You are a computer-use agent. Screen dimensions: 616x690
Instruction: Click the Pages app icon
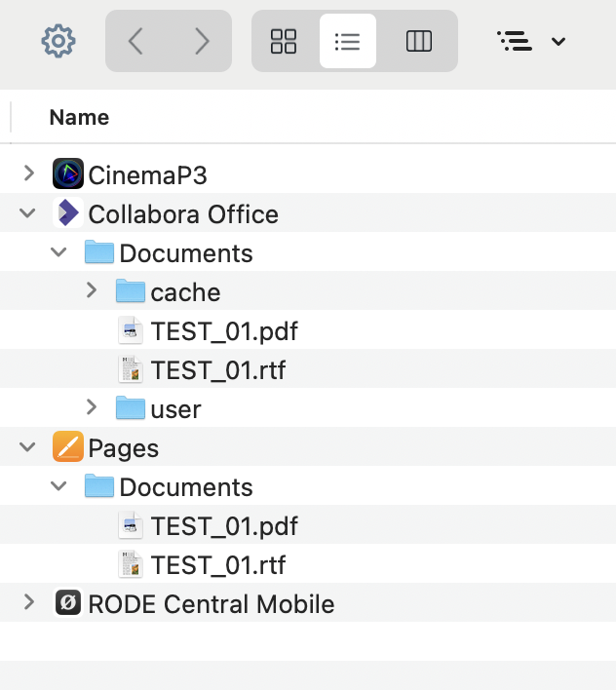click(68, 447)
